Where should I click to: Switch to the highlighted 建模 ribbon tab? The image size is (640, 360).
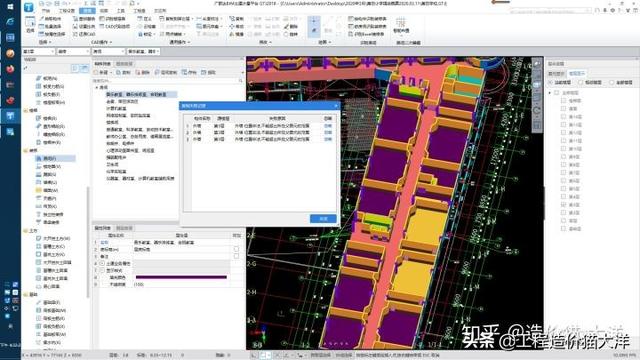[x=87, y=11]
